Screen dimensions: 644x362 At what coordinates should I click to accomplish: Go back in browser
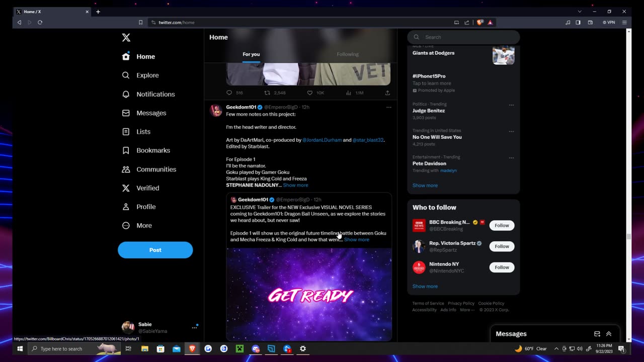(19, 22)
